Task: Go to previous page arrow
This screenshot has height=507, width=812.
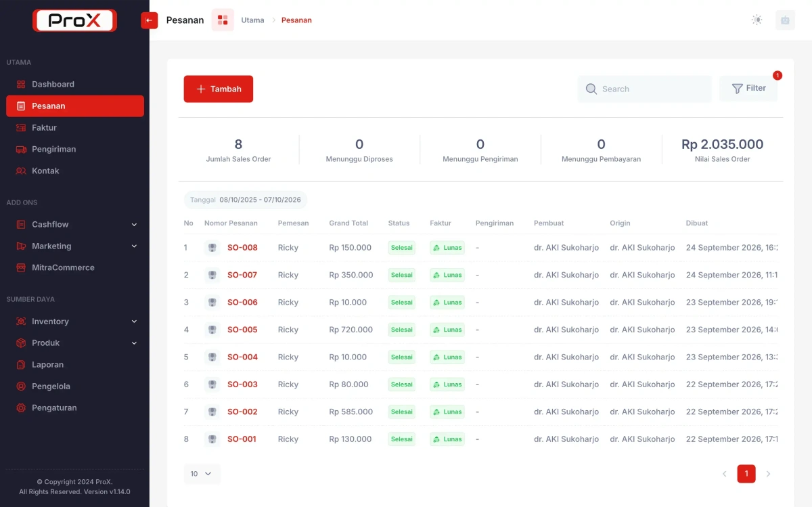Action: click(725, 474)
